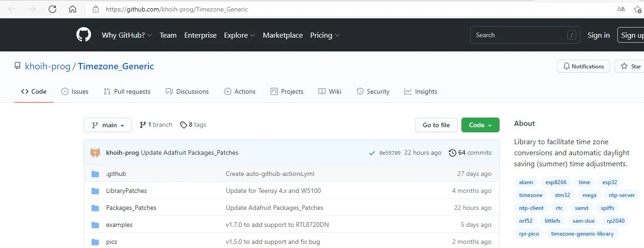
Task: Open commit message 'Create auto-github-actions.yml'
Action: [x=270, y=174]
